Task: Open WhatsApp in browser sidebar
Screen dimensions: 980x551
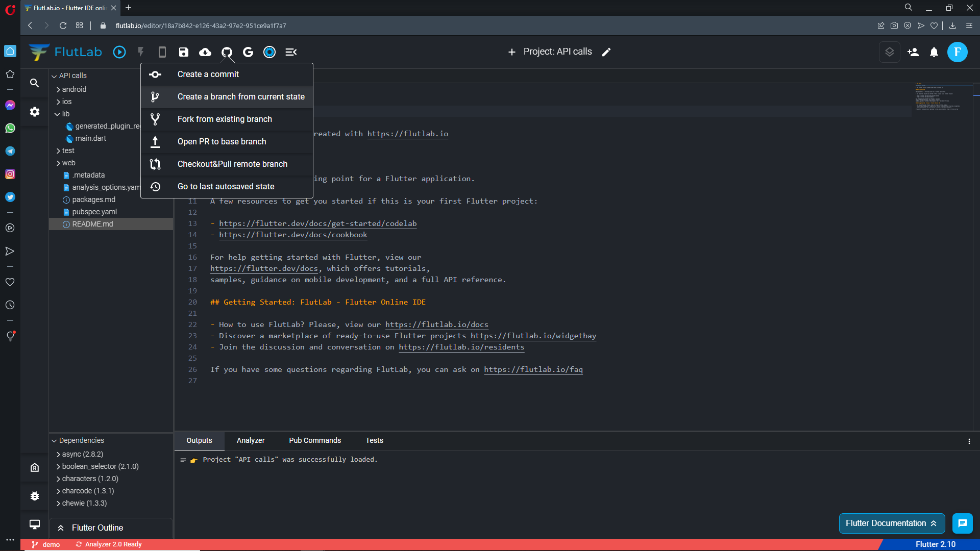Action: click(10, 128)
